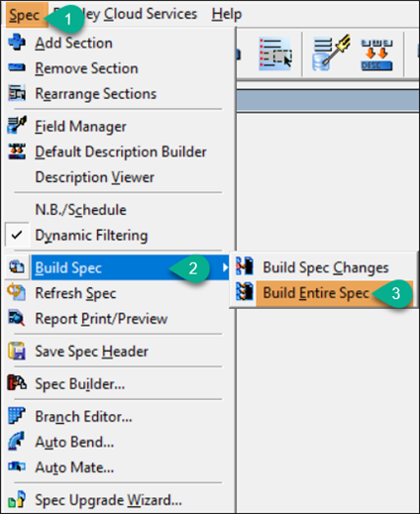This screenshot has width=420, height=514.
Task: Click the Save Spec Header floppy icon
Action: [17, 351]
